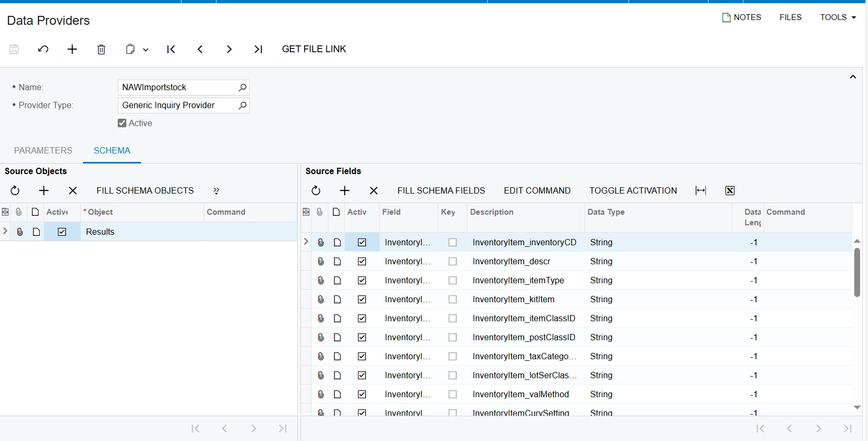Screen dimensions: 868x441
Task: Refresh the Source Fields grid
Action: click(x=316, y=190)
